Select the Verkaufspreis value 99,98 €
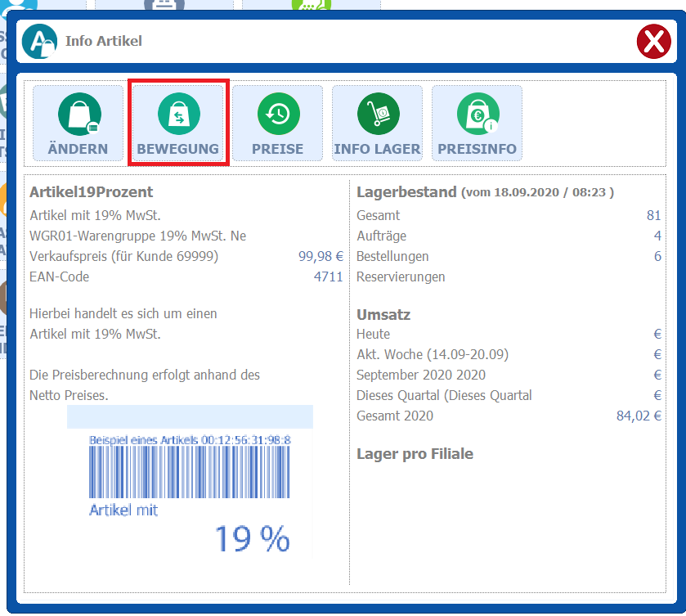Image resolution: width=686 pixels, height=616 pixels. click(321, 256)
